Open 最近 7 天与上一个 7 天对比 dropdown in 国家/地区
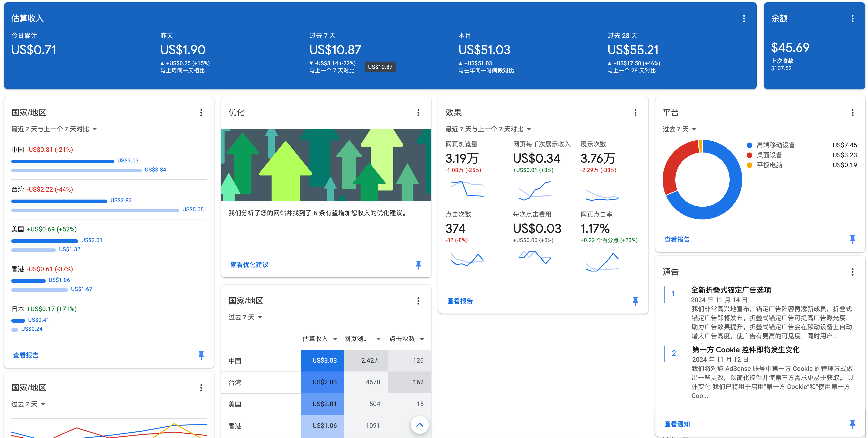Screen dimensions: 868x438 pos(54,129)
